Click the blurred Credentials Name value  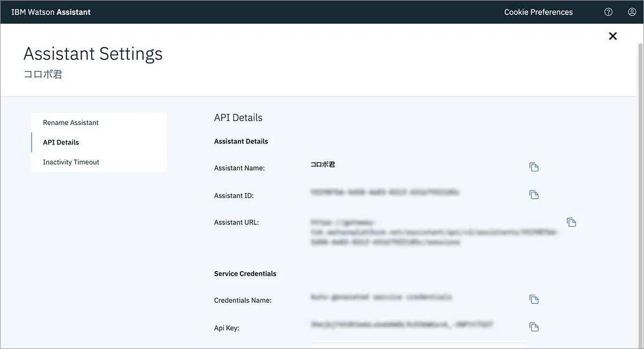click(x=381, y=297)
